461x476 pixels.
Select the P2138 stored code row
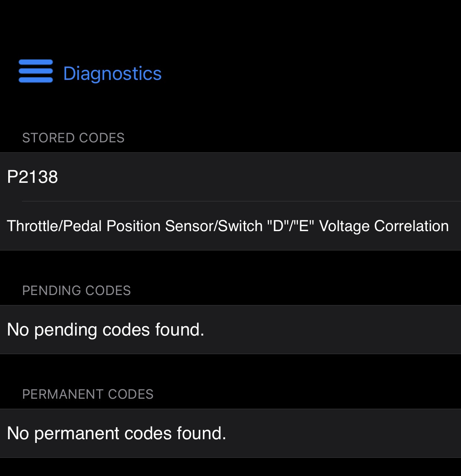pyautogui.click(x=230, y=177)
